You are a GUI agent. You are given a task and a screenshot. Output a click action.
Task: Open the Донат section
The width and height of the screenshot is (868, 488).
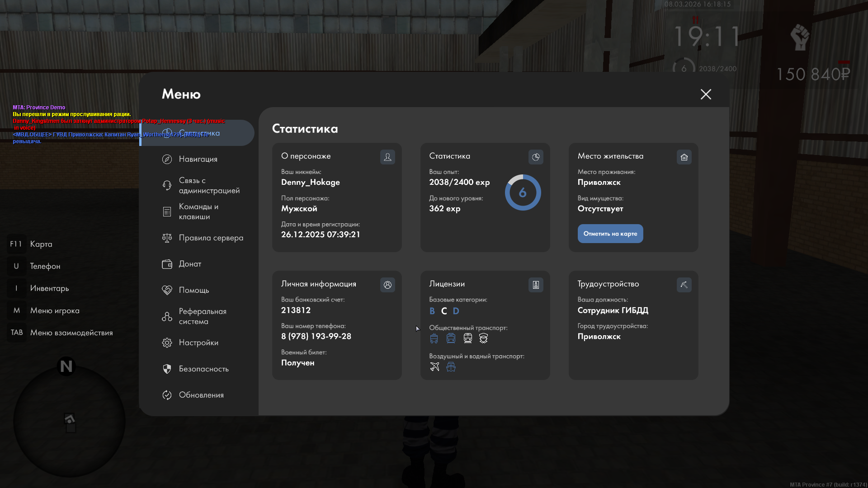pos(190,264)
